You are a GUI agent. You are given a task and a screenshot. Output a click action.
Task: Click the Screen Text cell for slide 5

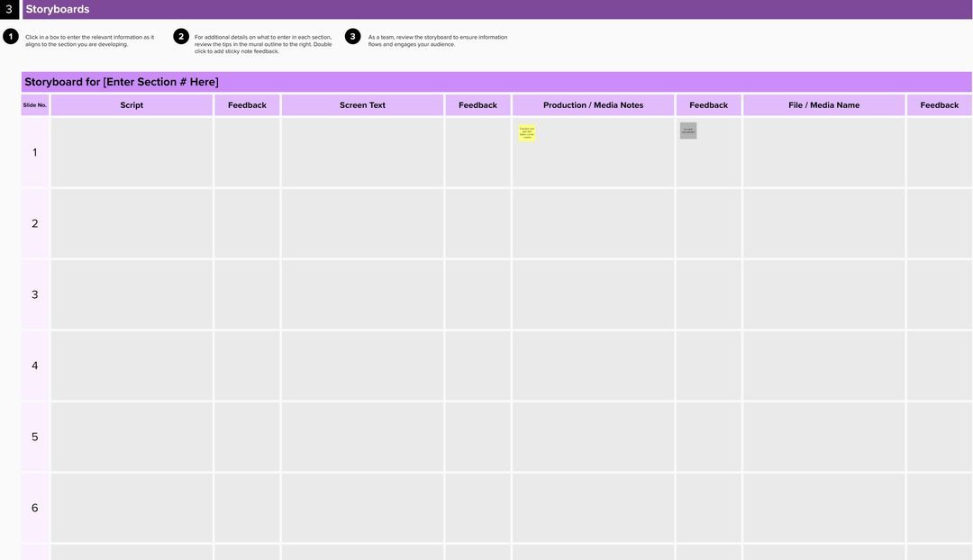(x=362, y=434)
